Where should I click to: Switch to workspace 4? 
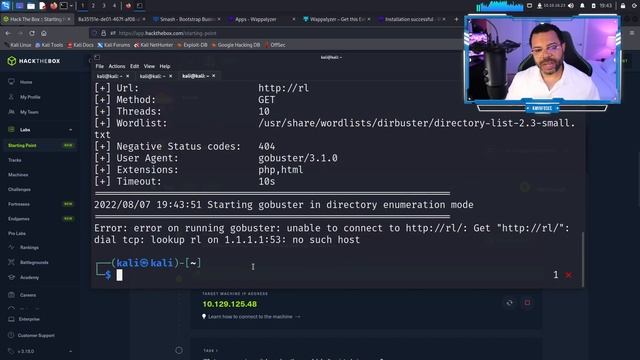coord(114,6)
